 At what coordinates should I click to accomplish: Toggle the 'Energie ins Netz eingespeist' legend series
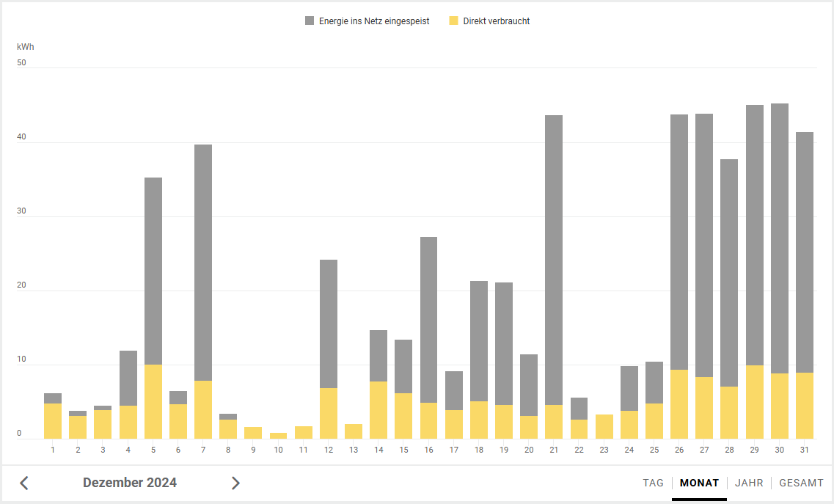pos(373,21)
